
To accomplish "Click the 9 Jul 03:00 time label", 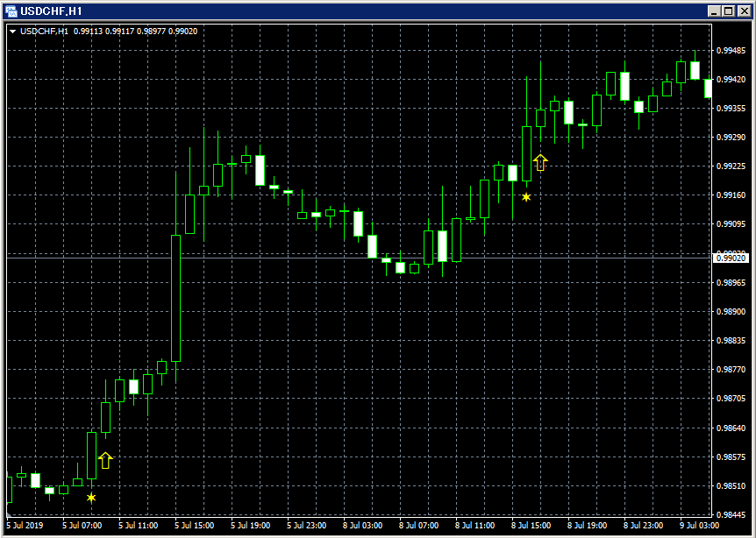I will point(700,525).
